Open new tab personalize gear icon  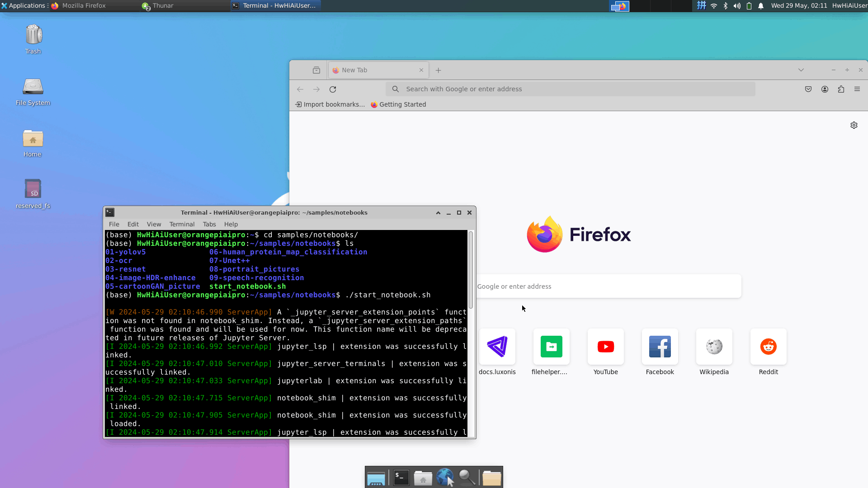(854, 125)
